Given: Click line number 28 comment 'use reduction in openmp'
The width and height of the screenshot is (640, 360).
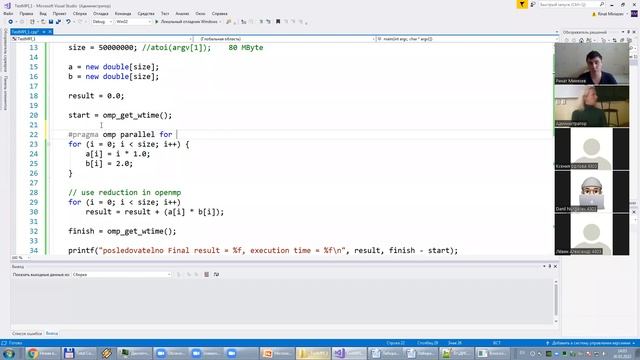Looking at the screenshot, I should tap(124, 192).
